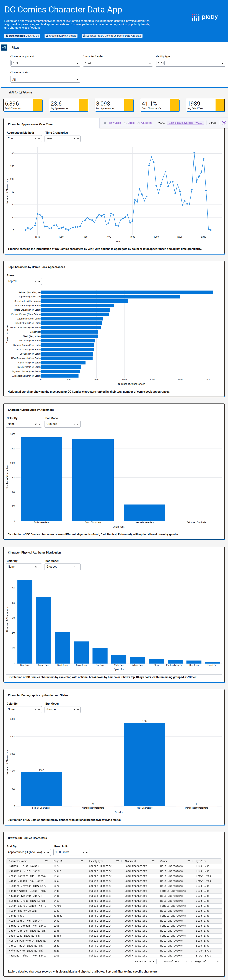Sort table by Character Name header
The image size is (228, 980).
(x=18, y=861)
